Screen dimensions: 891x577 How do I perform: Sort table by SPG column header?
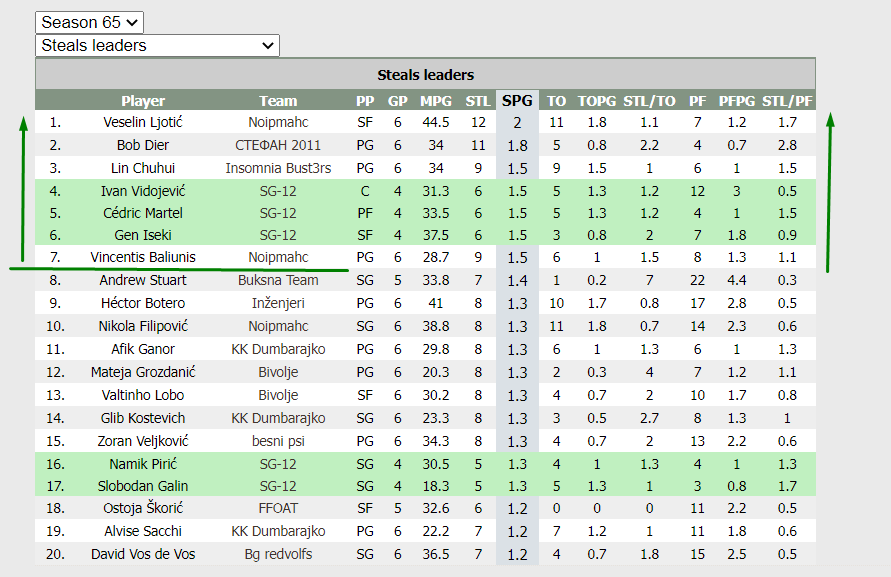[517, 101]
